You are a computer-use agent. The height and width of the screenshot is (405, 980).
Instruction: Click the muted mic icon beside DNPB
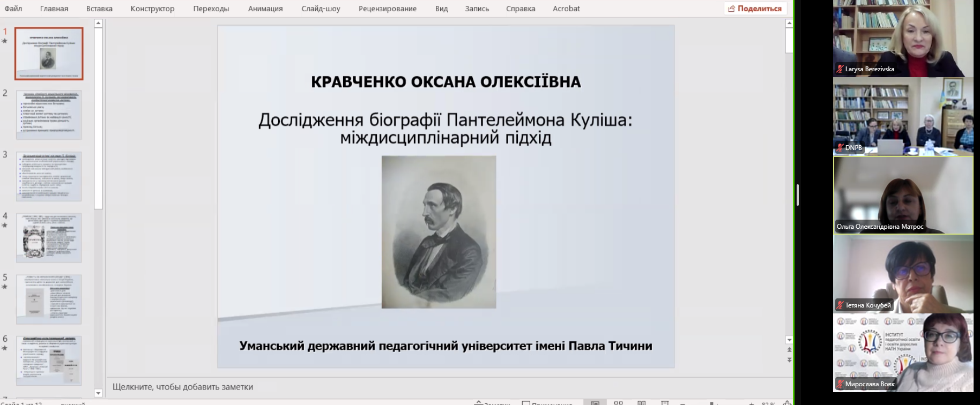pos(840,148)
